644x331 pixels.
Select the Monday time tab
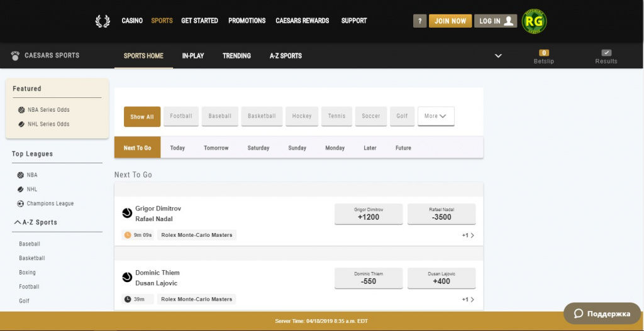[x=335, y=148]
